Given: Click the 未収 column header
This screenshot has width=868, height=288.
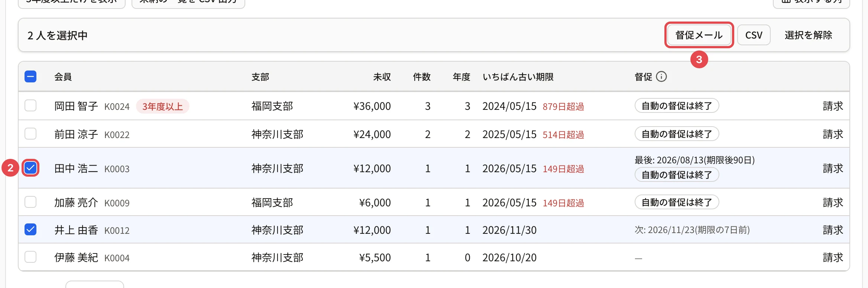Looking at the screenshot, I should point(382,77).
